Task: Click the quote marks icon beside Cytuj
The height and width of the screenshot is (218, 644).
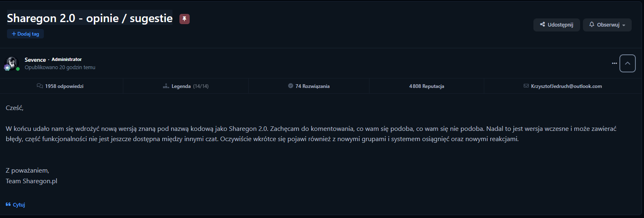Action: (x=8, y=205)
